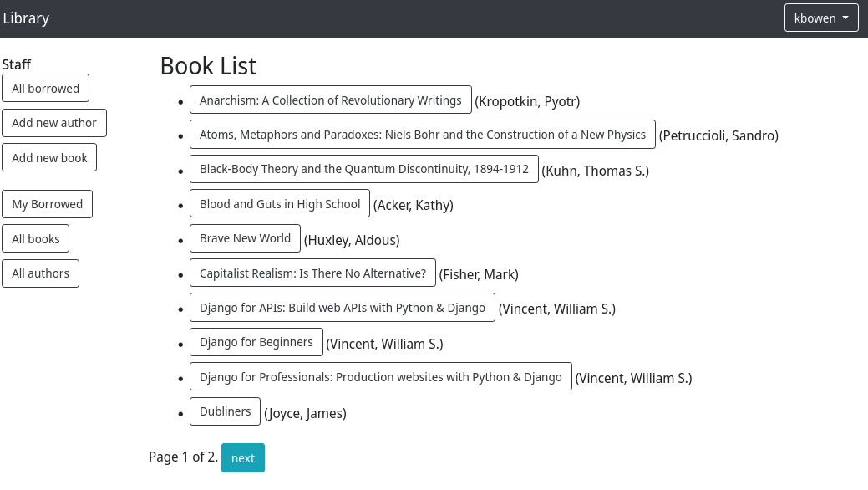868x490 pixels.
Task: Go to All books page
Action: pyautogui.click(x=36, y=239)
